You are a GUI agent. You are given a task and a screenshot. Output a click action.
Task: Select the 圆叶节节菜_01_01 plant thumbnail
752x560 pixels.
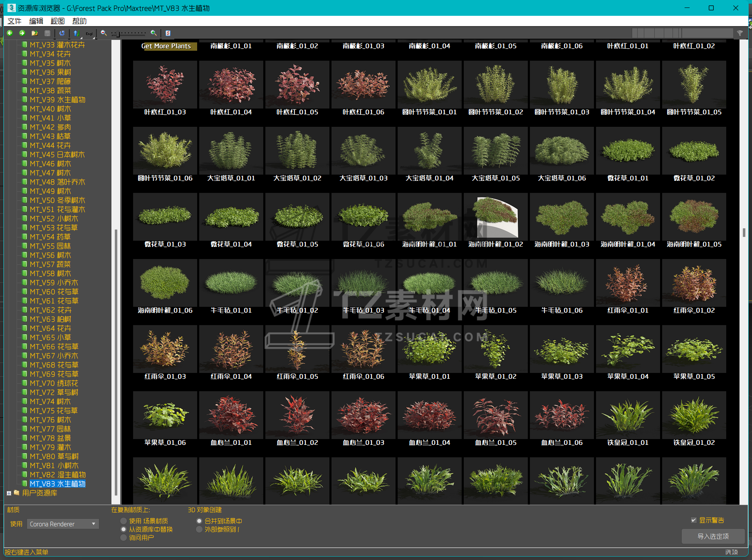[x=430, y=85]
